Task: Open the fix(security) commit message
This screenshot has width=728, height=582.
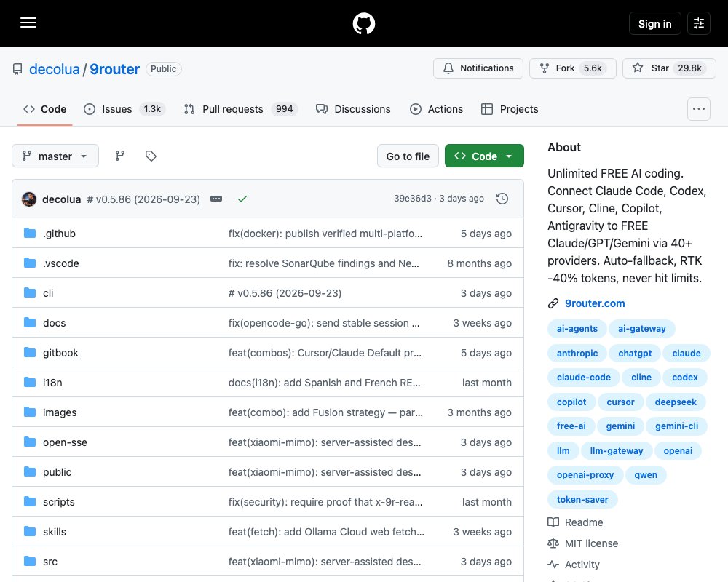Action: pyautogui.click(x=325, y=502)
